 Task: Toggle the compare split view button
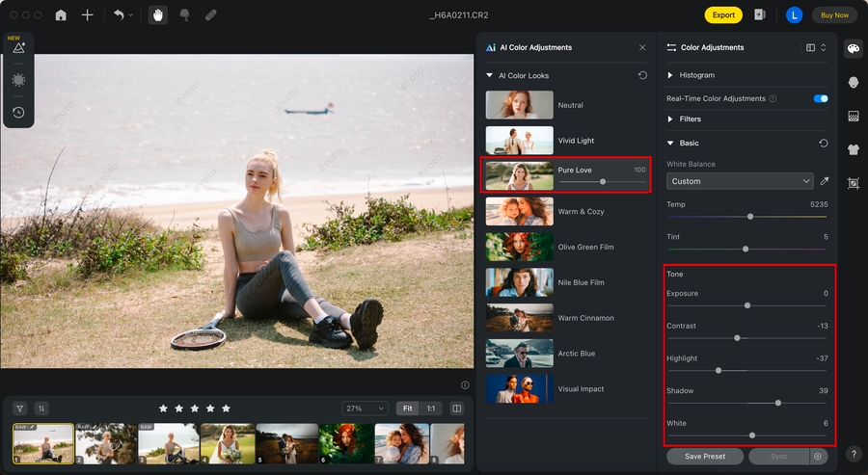coord(456,409)
